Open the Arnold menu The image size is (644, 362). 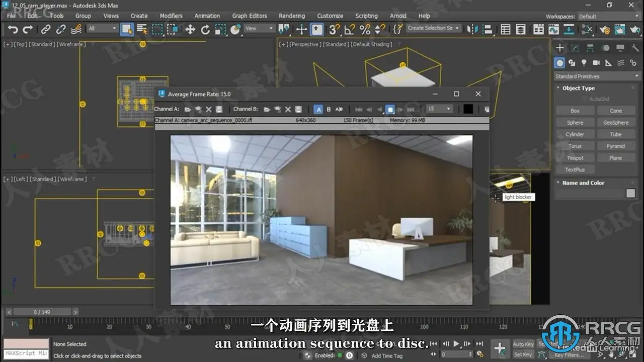coord(398,16)
